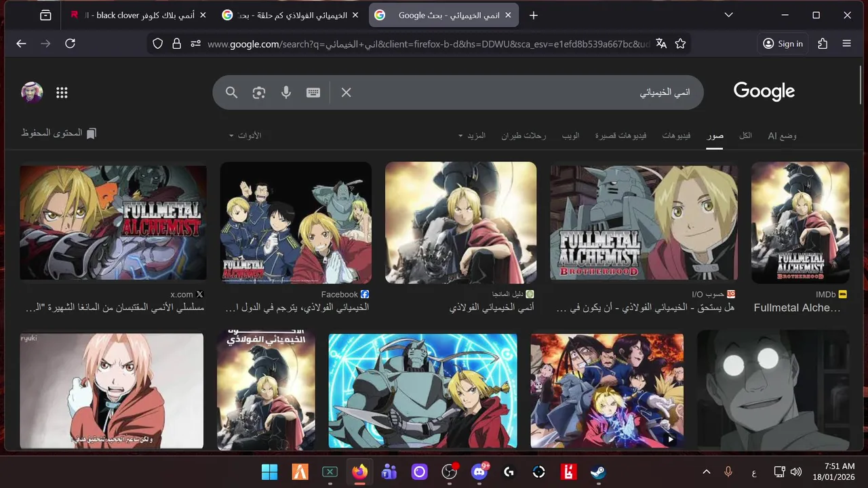Open the pink-haired Edward ryuki image
868x488 pixels.
[111, 390]
